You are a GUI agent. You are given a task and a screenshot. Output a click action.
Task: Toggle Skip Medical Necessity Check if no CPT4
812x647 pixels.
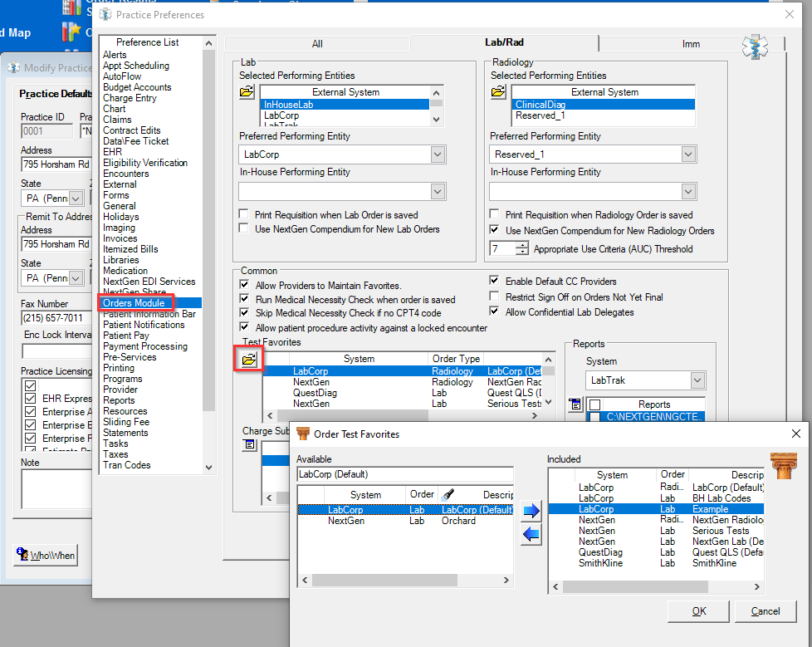point(244,312)
